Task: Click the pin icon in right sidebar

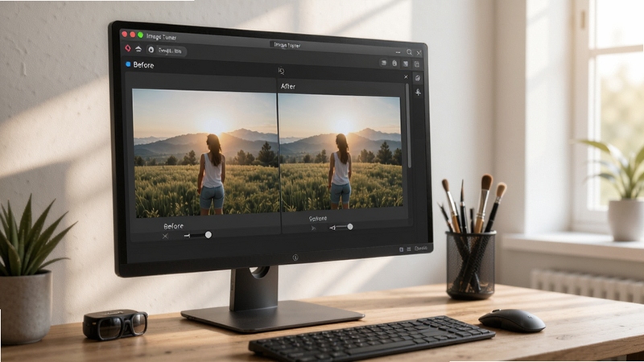Action: coord(418,92)
